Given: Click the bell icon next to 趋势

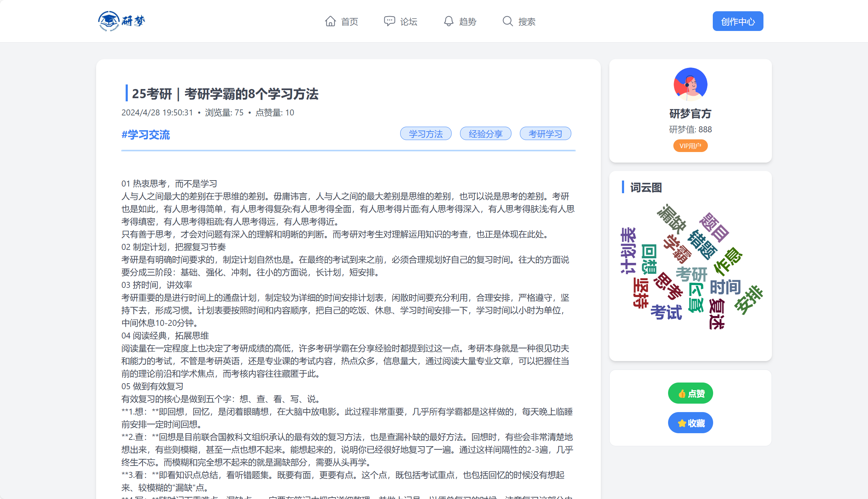Looking at the screenshot, I should point(448,21).
